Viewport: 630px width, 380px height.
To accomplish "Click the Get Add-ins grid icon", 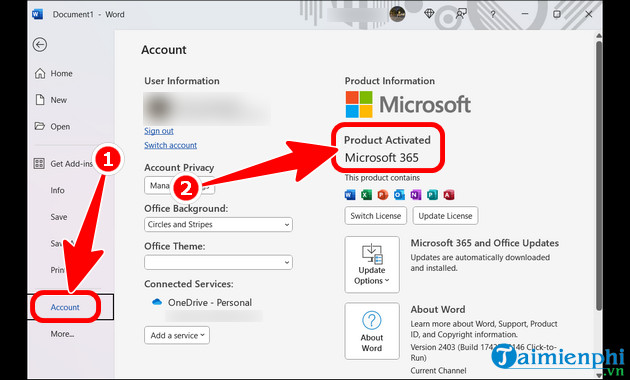I will click(39, 163).
